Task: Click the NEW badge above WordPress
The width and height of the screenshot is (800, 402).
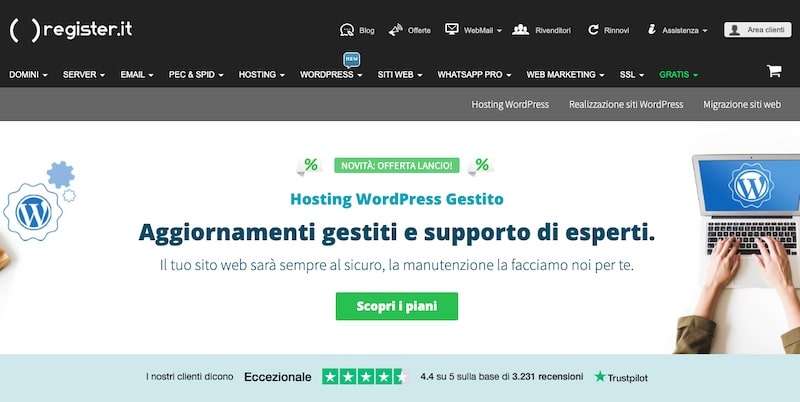Action: click(351, 59)
